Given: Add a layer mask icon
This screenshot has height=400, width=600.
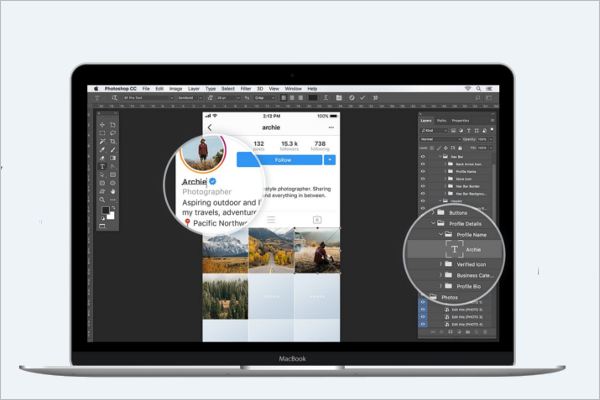Looking at the screenshot, I should 450,332.
